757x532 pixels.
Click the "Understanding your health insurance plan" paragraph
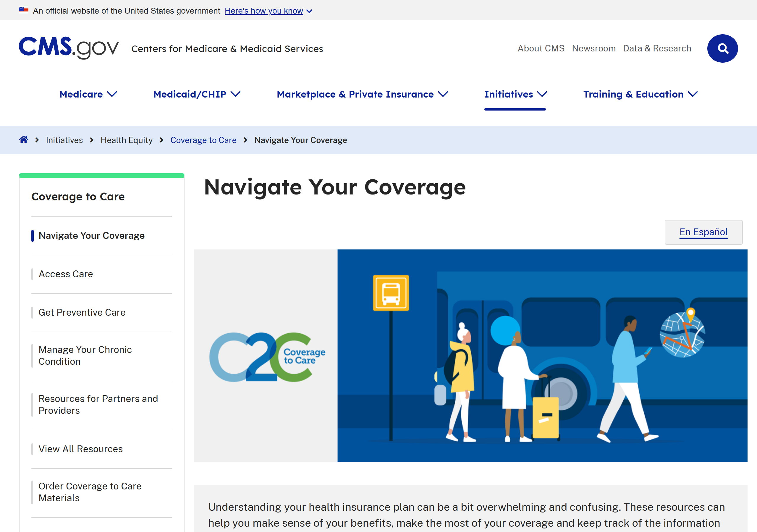coord(466,515)
